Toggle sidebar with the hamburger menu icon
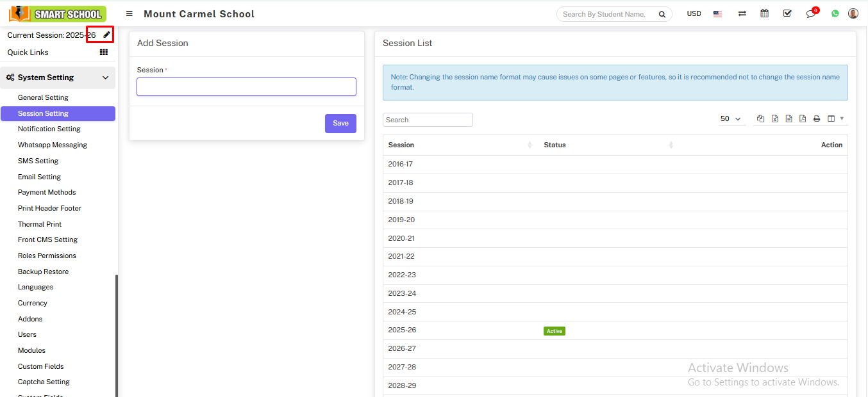 coord(129,14)
